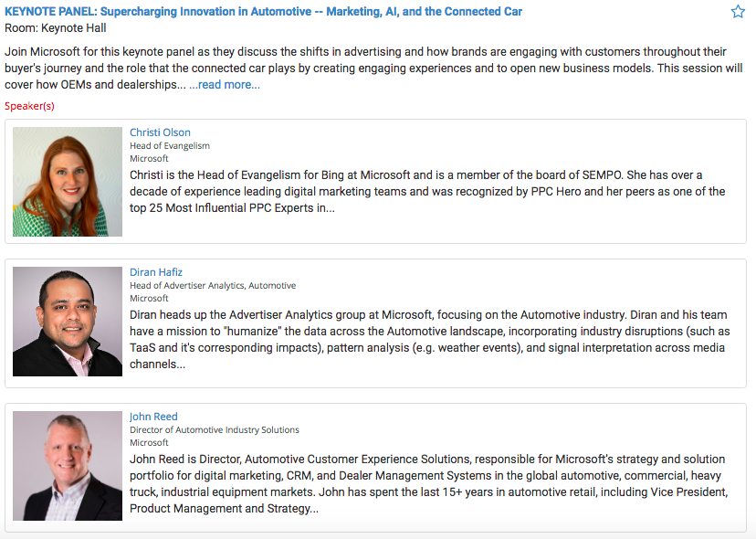756x539 pixels.
Task: Click Head of Advertiser Analytics, Automotive title
Action: point(213,286)
